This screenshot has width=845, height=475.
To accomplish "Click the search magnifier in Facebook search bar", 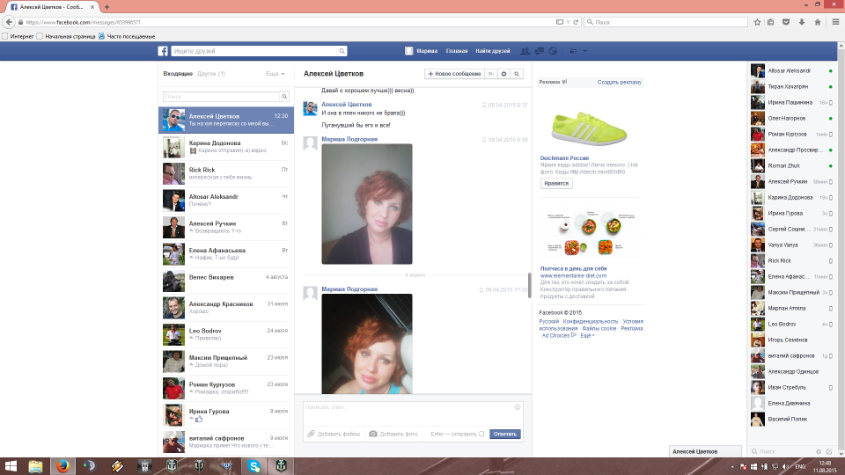I will 342,51.
